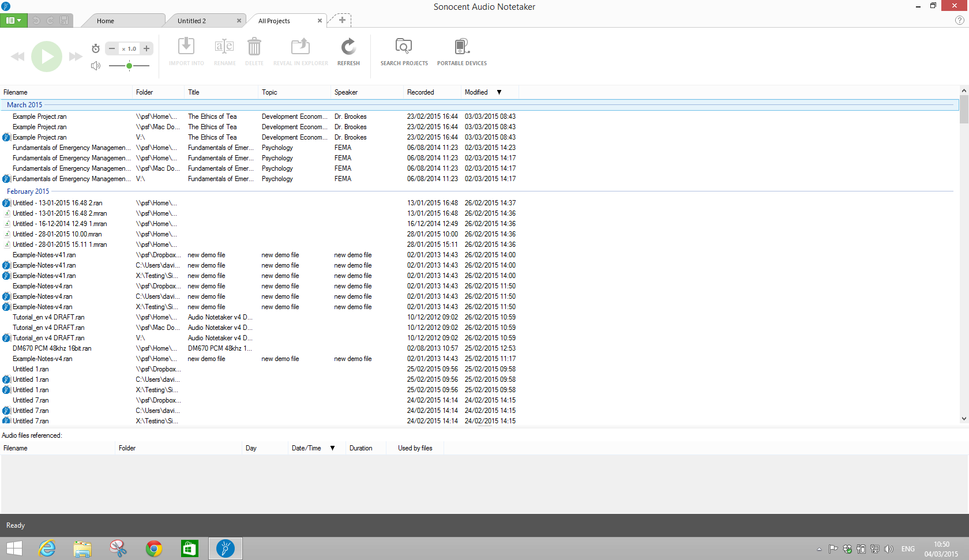Click the Fast Forward playback button
The width and height of the screenshot is (969, 560).
tap(76, 57)
